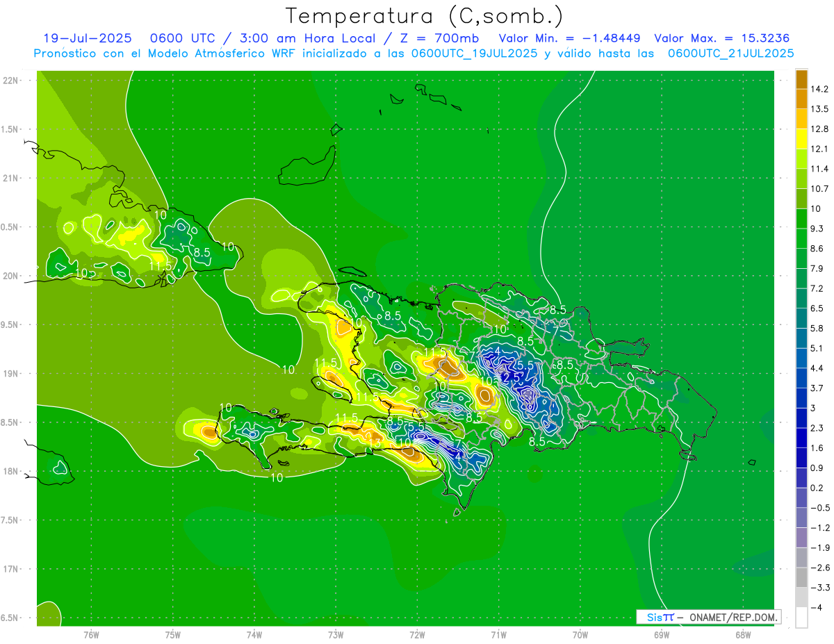Click the "5.1" legend value
This screenshot has width=834, height=644.
point(817,348)
